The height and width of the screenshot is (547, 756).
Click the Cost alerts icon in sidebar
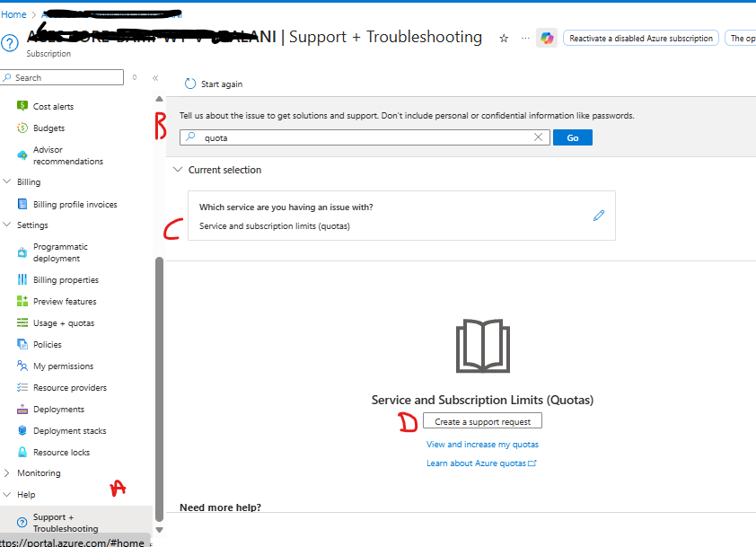(x=22, y=106)
